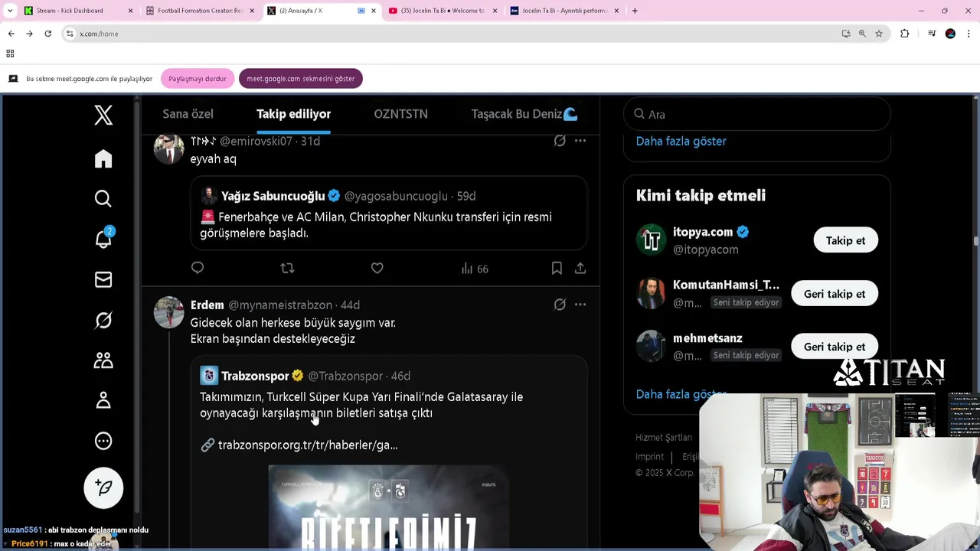The height and width of the screenshot is (551, 980).
Task: Open Chrome three-dot menu
Action: point(969,34)
